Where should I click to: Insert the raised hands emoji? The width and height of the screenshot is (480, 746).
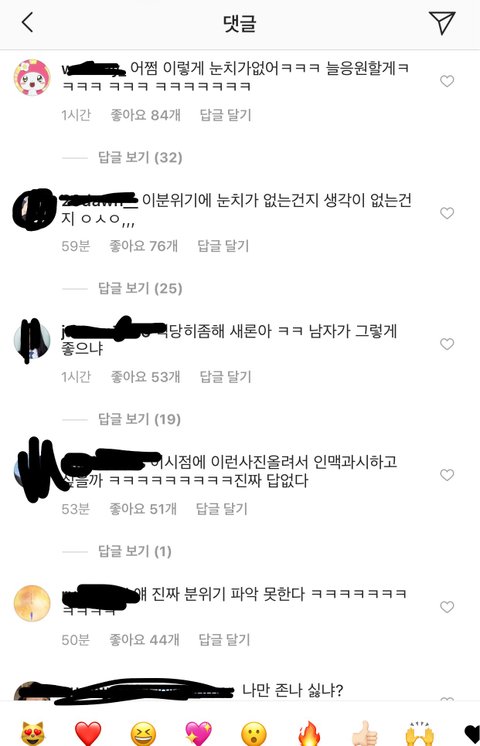coord(420,733)
